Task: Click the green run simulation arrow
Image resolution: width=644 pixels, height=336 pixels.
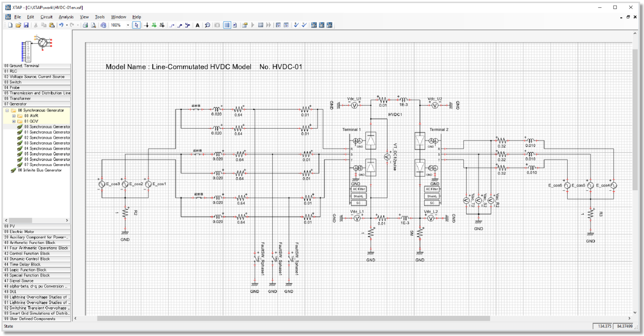Action: 253,25
